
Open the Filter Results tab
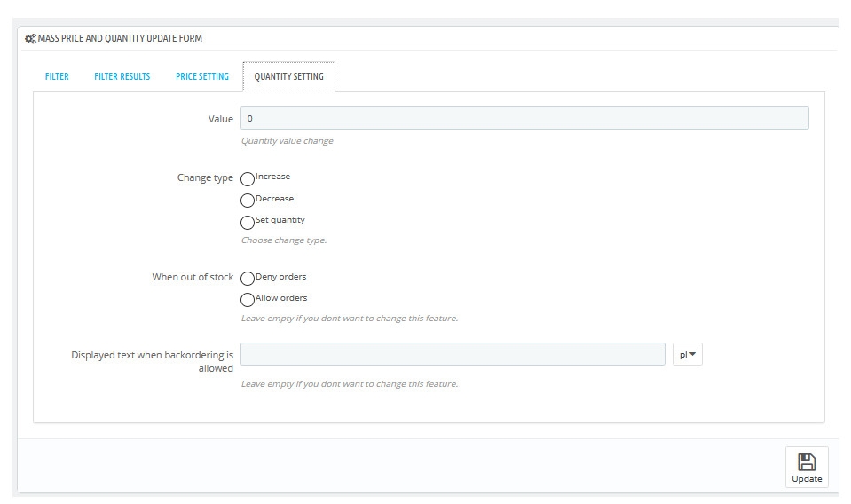[122, 76]
